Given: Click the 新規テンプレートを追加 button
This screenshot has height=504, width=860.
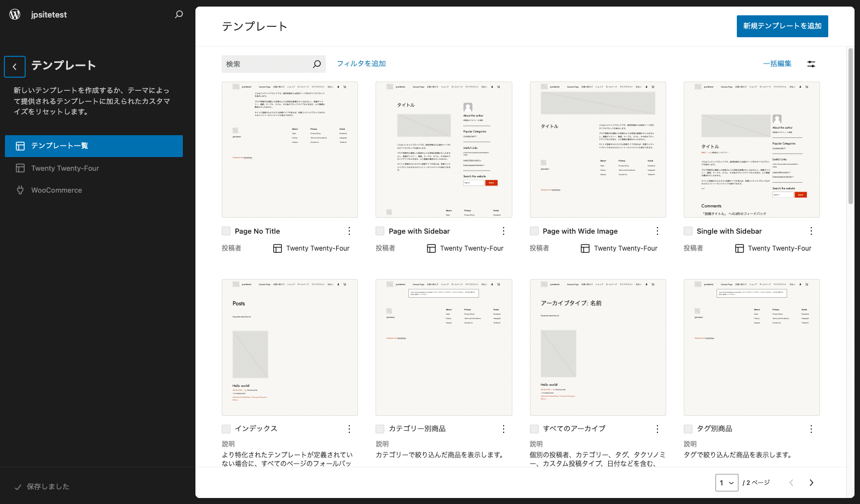Looking at the screenshot, I should [782, 26].
